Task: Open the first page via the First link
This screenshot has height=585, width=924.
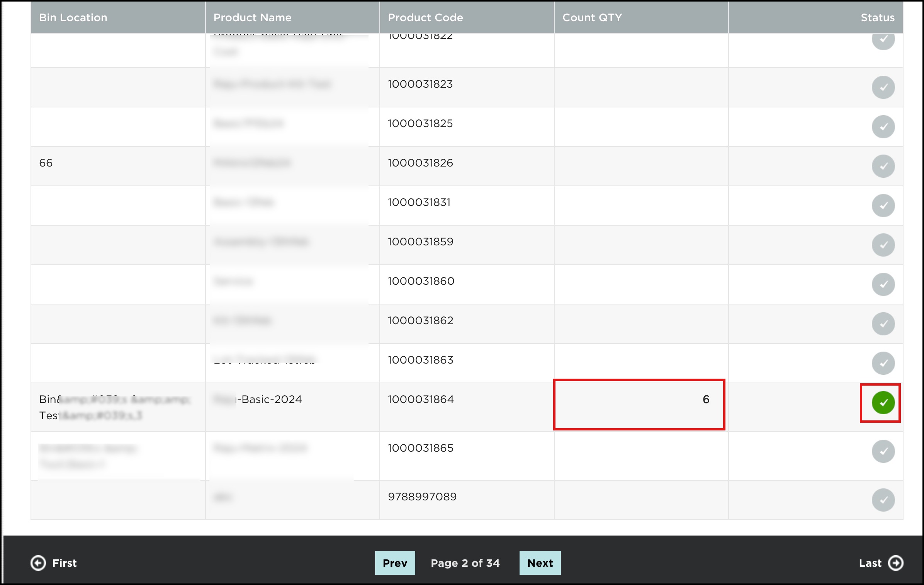Action: pyautogui.click(x=64, y=563)
